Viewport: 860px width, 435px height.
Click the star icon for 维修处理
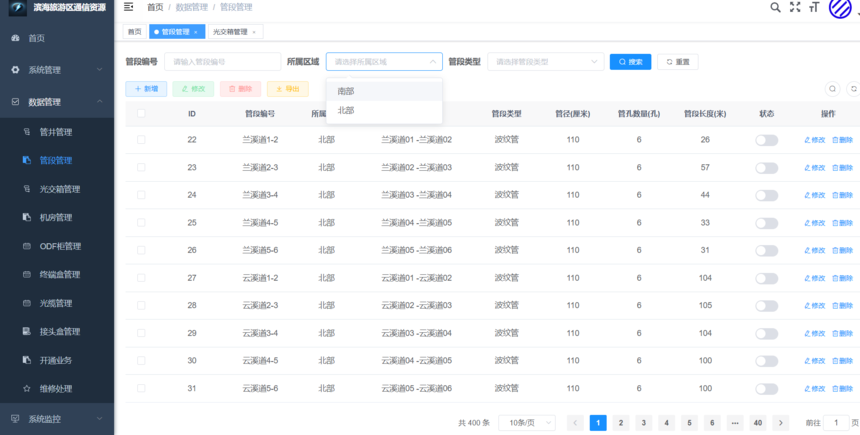(26, 389)
